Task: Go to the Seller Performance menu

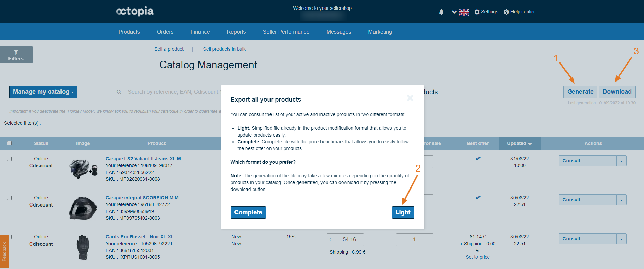Action: 286,32
